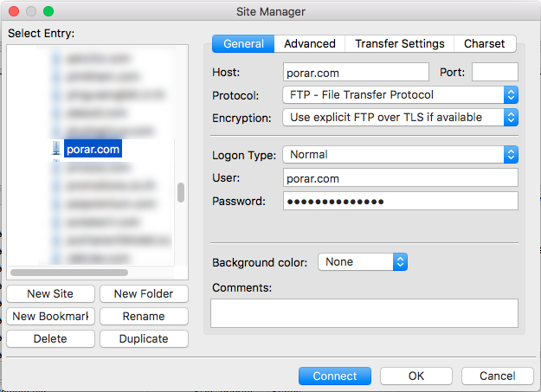Focus the Port input field
Screen dimensions: 541x392
494,72
